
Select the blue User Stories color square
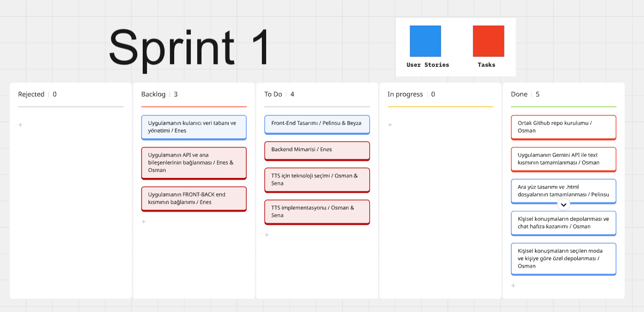[425, 41]
